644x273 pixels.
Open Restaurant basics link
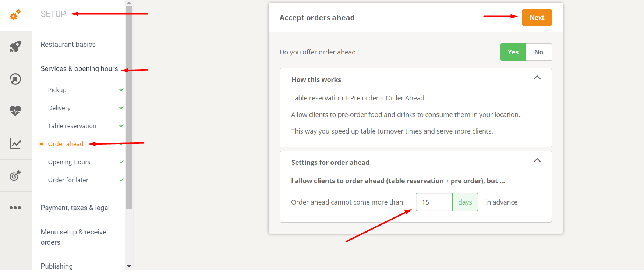pos(68,44)
